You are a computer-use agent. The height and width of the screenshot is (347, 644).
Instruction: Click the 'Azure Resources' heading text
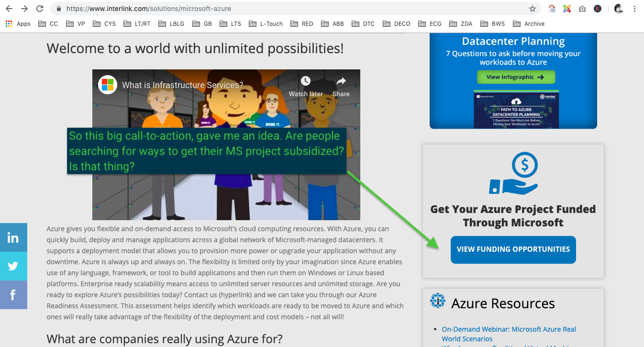tap(503, 303)
